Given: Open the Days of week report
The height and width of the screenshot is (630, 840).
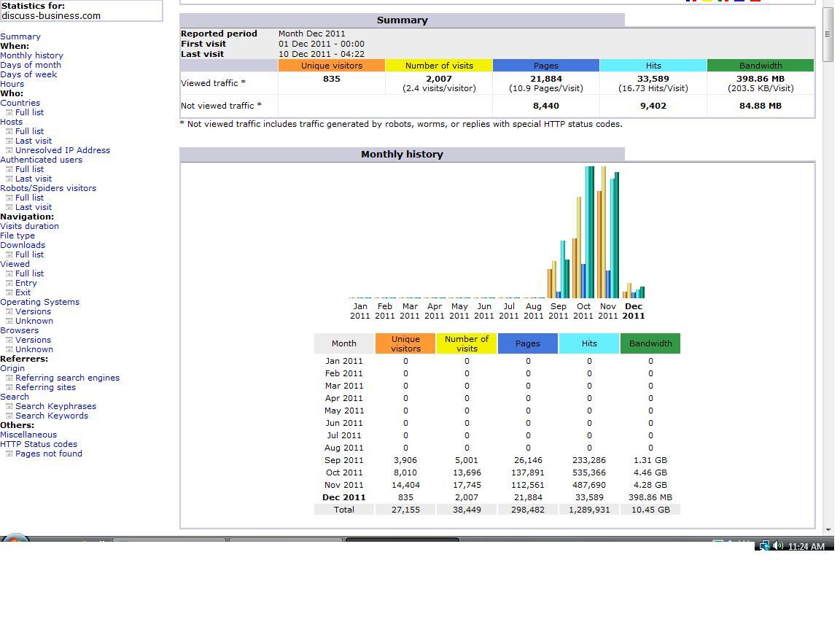Looking at the screenshot, I should click(28, 74).
